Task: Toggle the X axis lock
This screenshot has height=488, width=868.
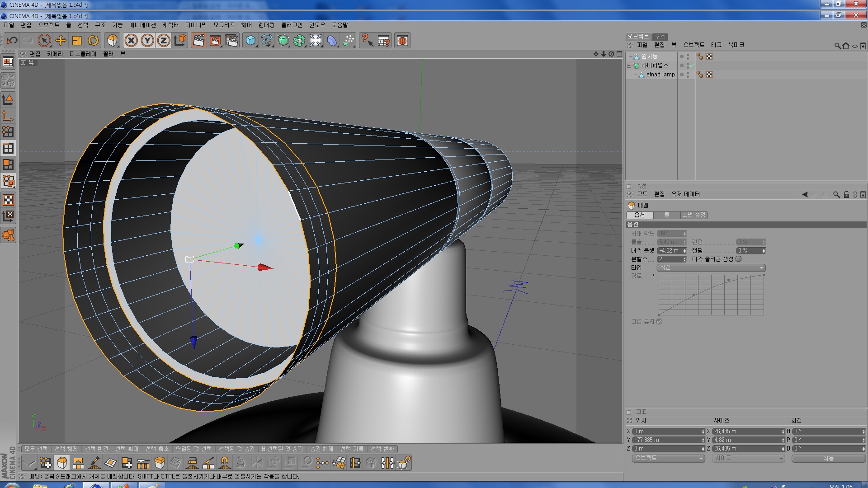Action: (x=131, y=41)
